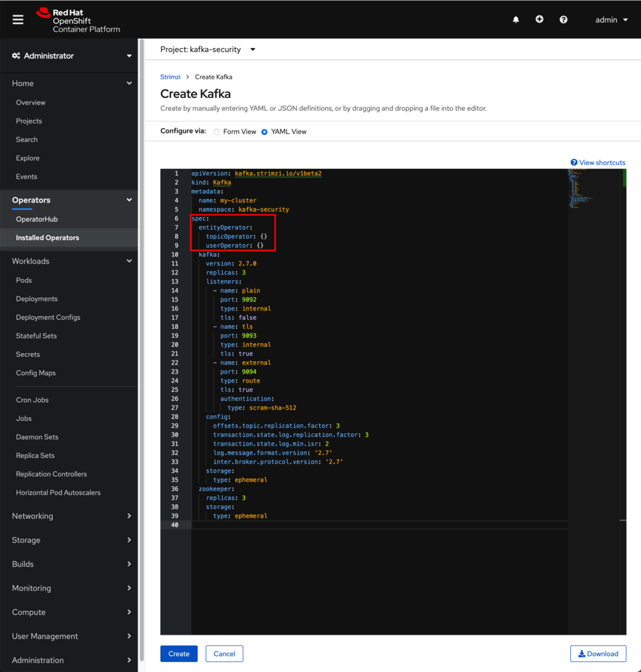Open Cron Jobs in the sidebar

32,400
